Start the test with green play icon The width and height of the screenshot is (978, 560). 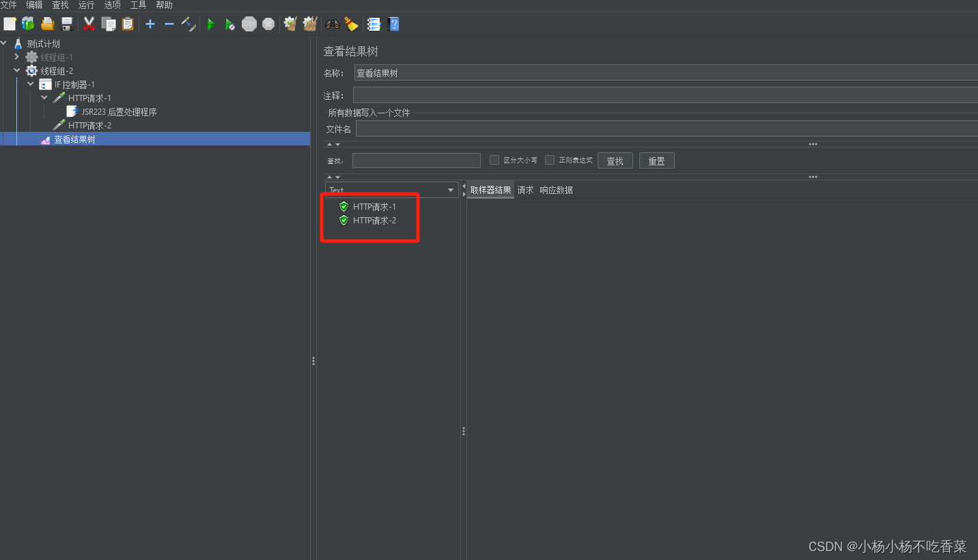tap(211, 24)
